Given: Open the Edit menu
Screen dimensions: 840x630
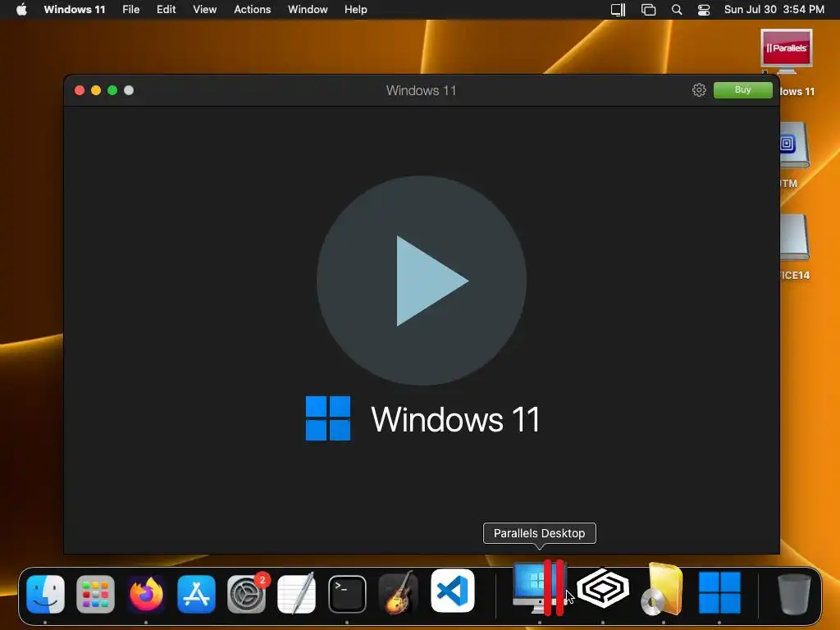Looking at the screenshot, I should click(166, 10).
